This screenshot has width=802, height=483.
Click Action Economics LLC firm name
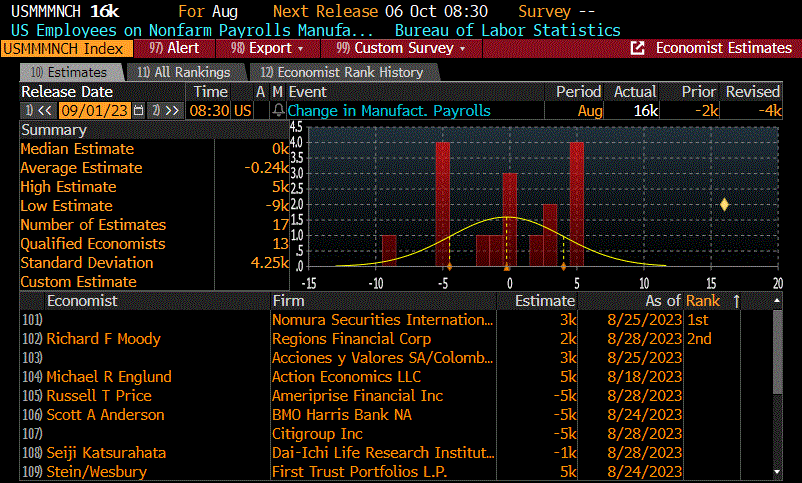click(x=346, y=377)
